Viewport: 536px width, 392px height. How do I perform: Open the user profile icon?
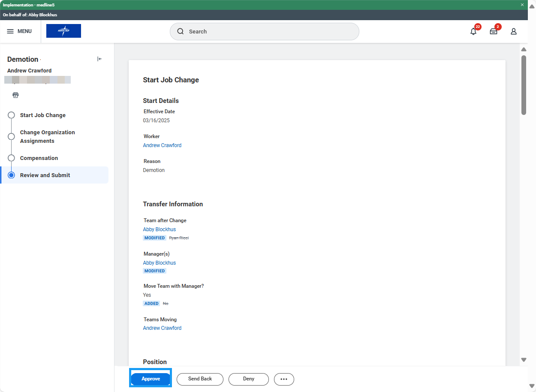513,31
